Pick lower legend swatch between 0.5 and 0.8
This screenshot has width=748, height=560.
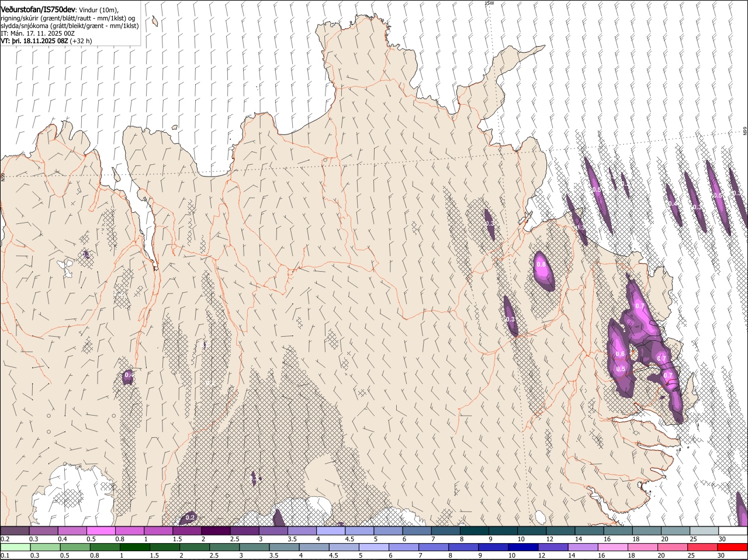[x=75, y=547]
